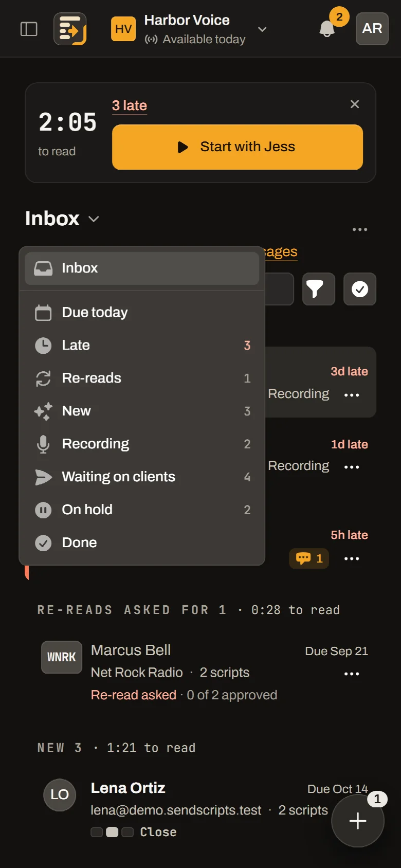This screenshot has width=401, height=868.
Task: Open the AR profile avatar
Action: pos(372,29)
